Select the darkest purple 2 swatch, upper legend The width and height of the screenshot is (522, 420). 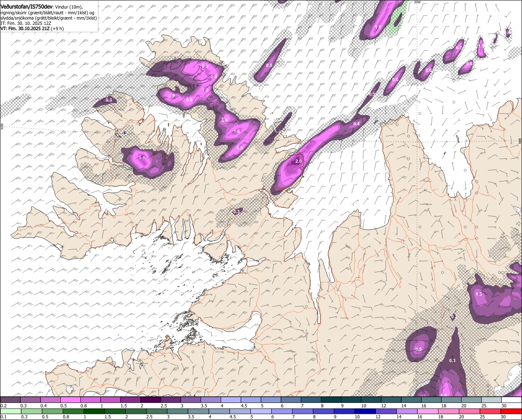150,400
